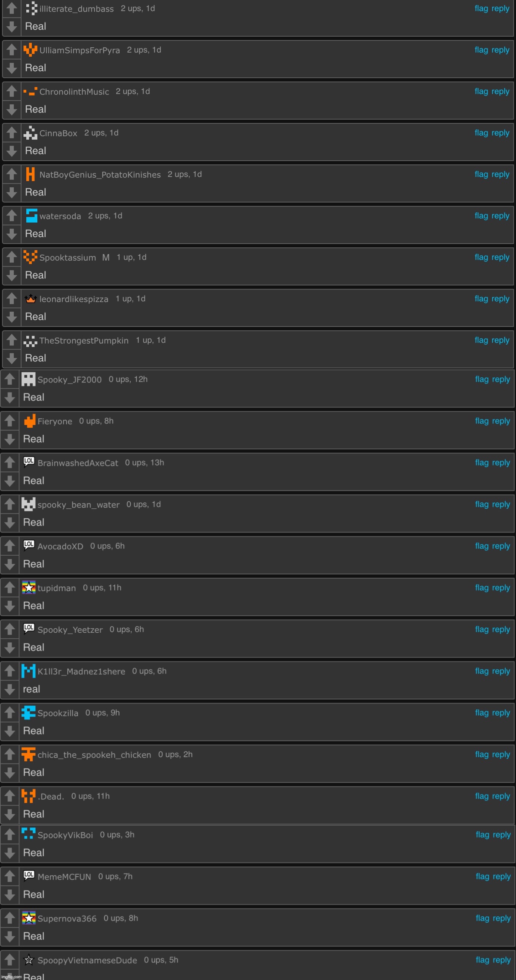Upvote the ChronolinthMusic comment
This screenshot has width=516, height=980.
click(12, 91)
